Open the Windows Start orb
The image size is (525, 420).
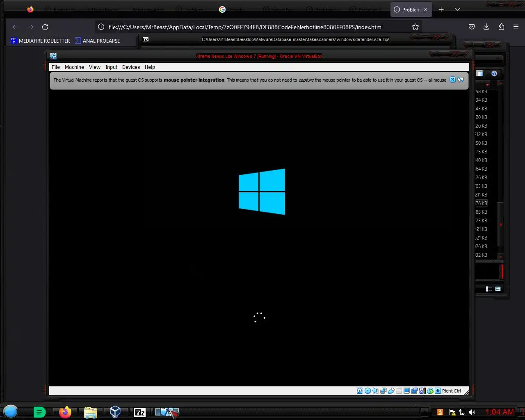click(10, 411)
